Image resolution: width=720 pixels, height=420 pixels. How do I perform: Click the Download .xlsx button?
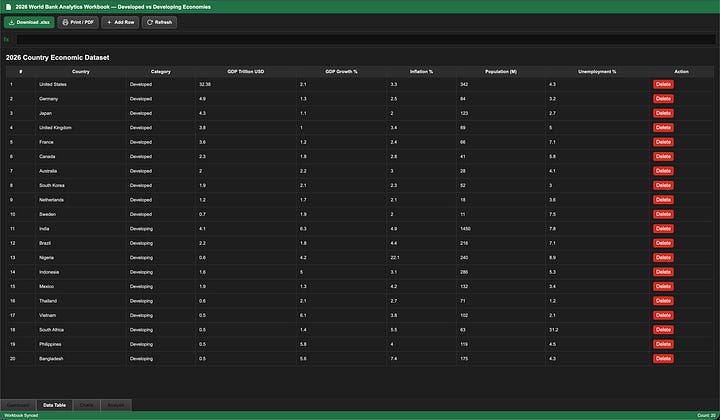click(29, 22)
